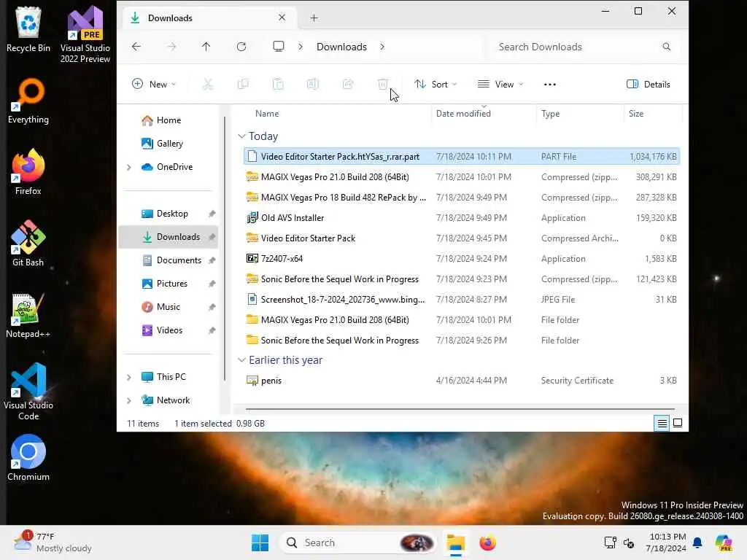Collapse the Earlier this year group
This screenshot has width=747, height=560.
pos(241,360)
